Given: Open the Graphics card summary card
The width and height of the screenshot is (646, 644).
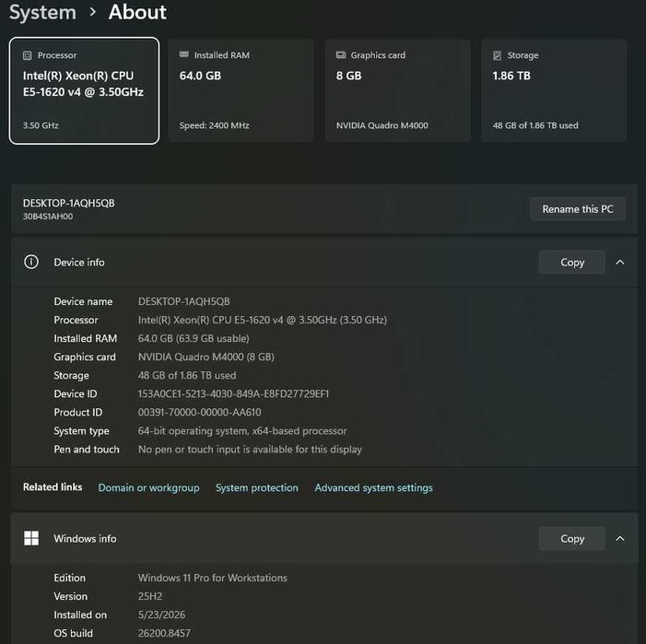Looking at the screenshot, I should pyautogui.click(x=397, y=90).
